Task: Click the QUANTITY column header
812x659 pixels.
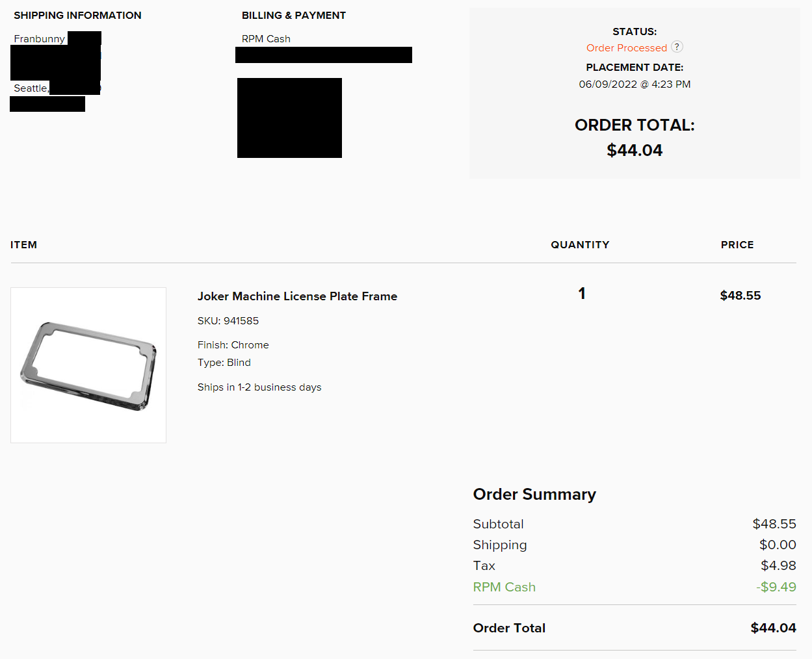Action: coord(580,245)
